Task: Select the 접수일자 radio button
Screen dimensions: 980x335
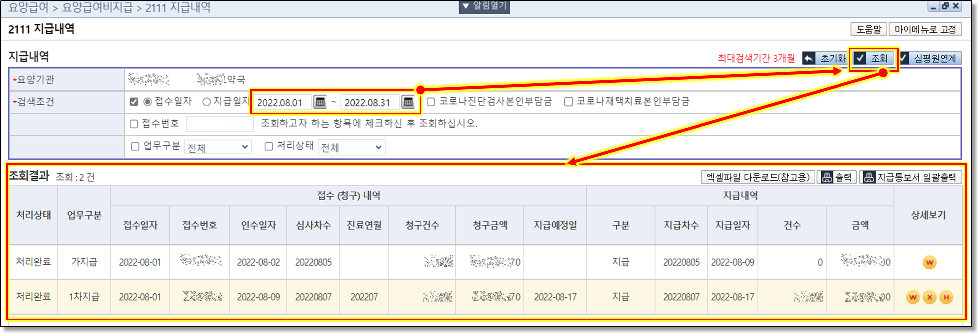Action: (x=147, y=102)
